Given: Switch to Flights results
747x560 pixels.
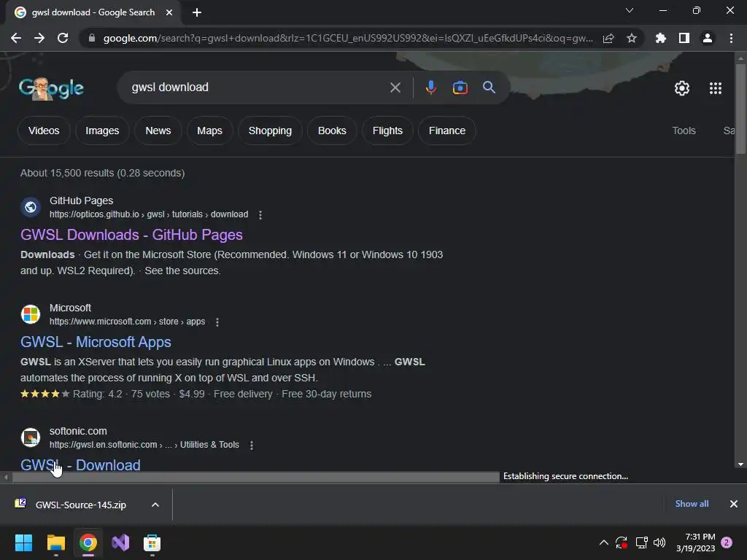Looking at the screenshot, I should click(x=387, y=131).
